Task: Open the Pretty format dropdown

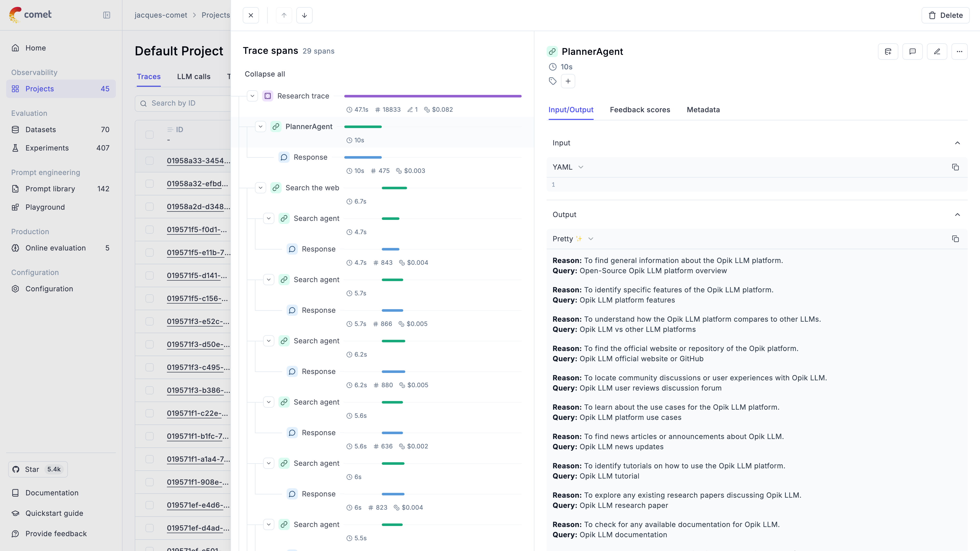Action: 573,239
